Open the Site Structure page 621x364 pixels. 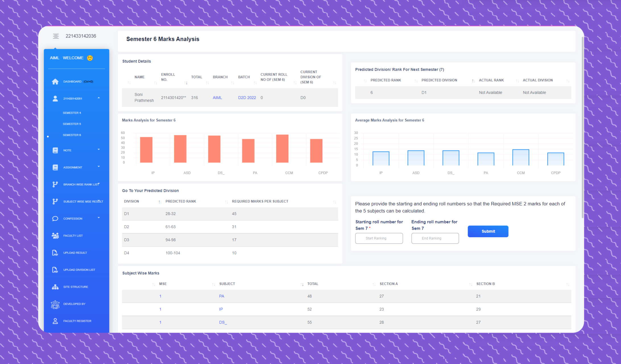[x=76, y=287]
